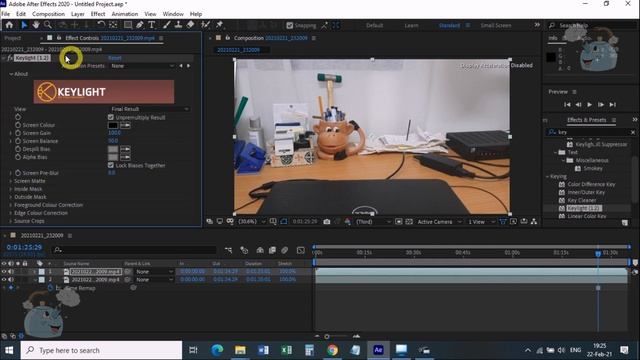Screen dimensions: 640x360
Task: Switch to the Standard workspace
Action: coord(449,25)
